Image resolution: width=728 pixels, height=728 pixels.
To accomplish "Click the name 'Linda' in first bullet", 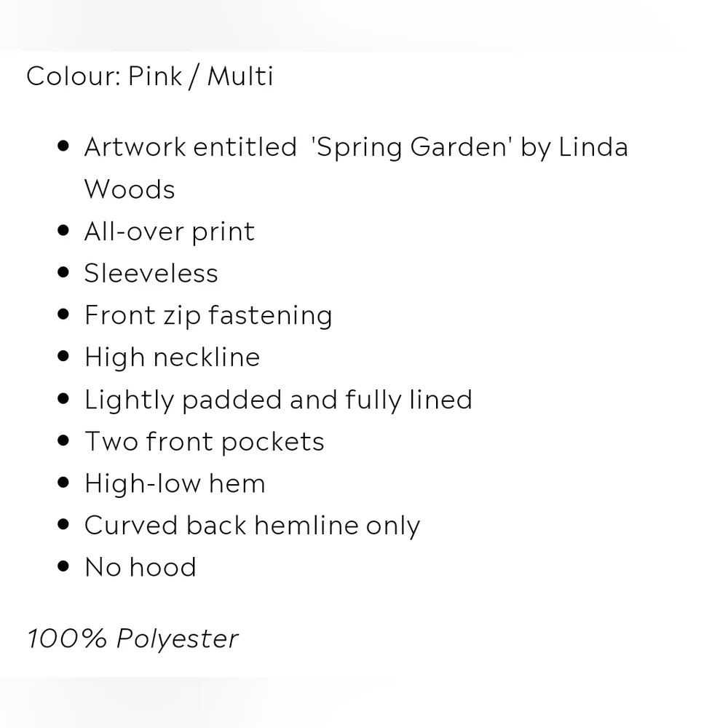I will coord(593,147).
